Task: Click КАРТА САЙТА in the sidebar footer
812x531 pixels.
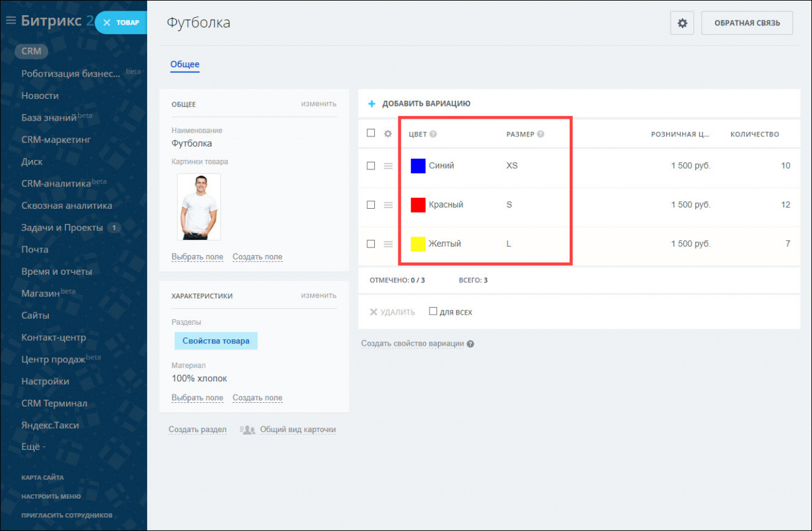Action: (x=43, y=478)
